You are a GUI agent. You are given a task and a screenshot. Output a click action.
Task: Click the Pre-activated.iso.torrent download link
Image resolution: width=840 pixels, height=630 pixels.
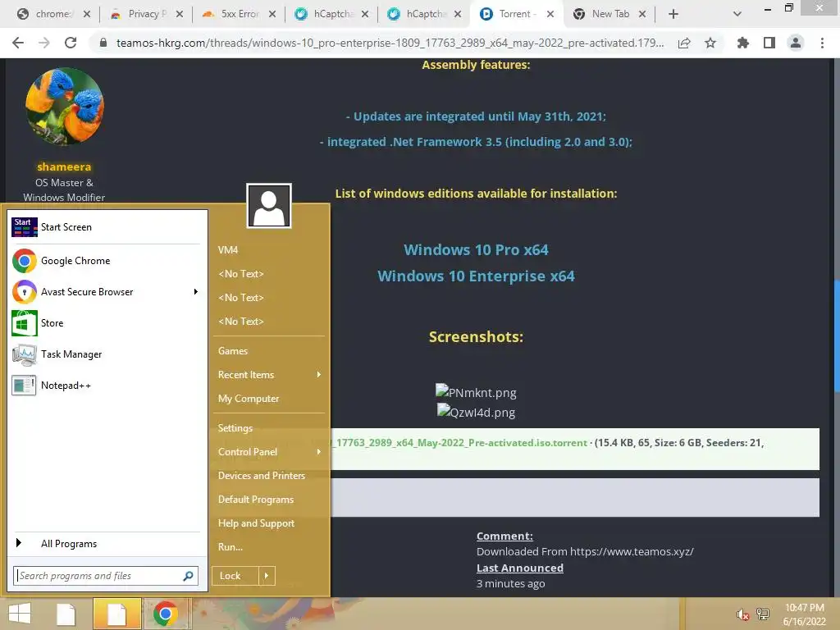459,442
